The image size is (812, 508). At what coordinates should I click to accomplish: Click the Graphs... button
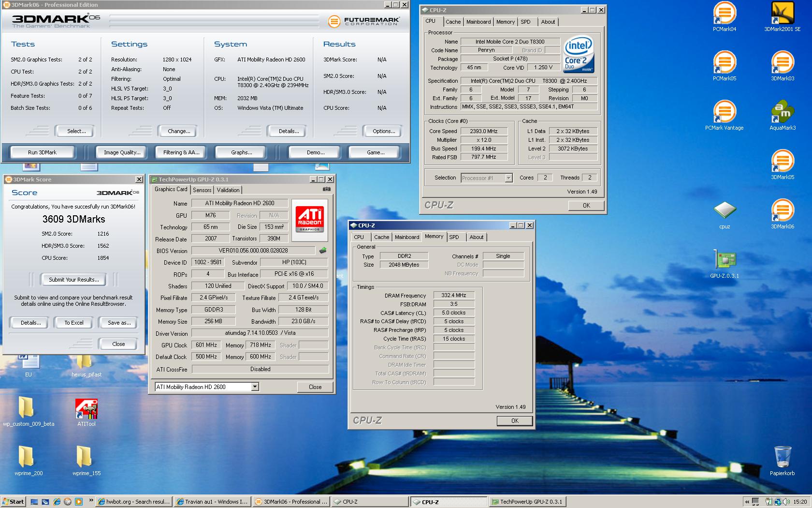[x=241, y=152]
